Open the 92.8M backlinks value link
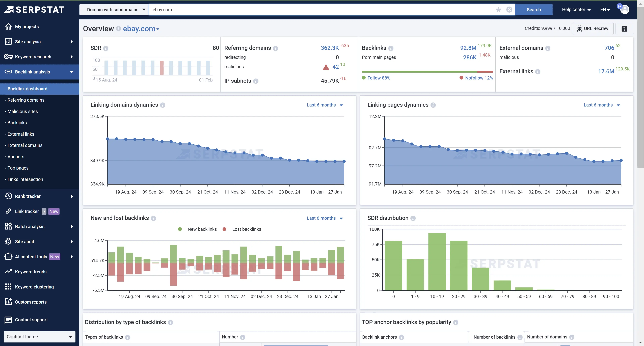This screenshot has height=346, width=644. (x=468, y=48)
